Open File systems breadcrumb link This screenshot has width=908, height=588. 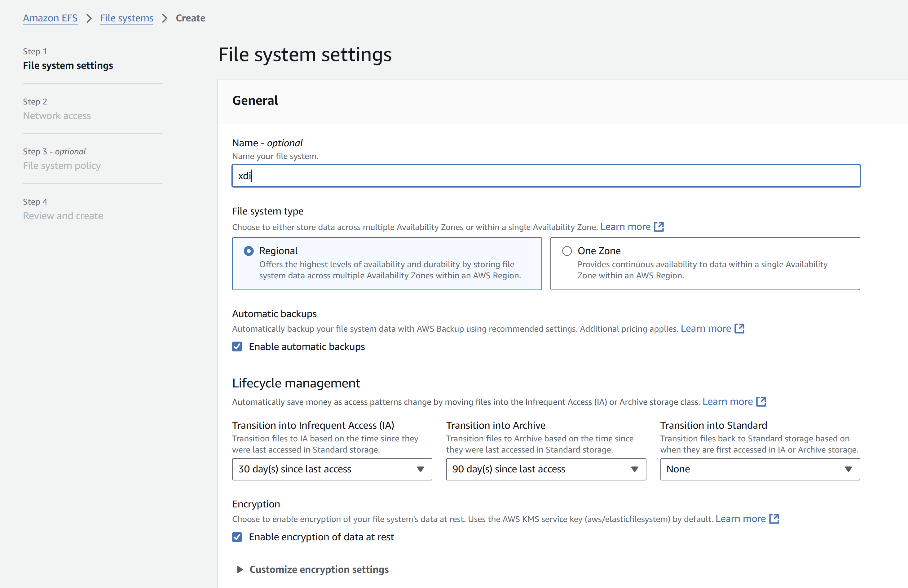126,18
